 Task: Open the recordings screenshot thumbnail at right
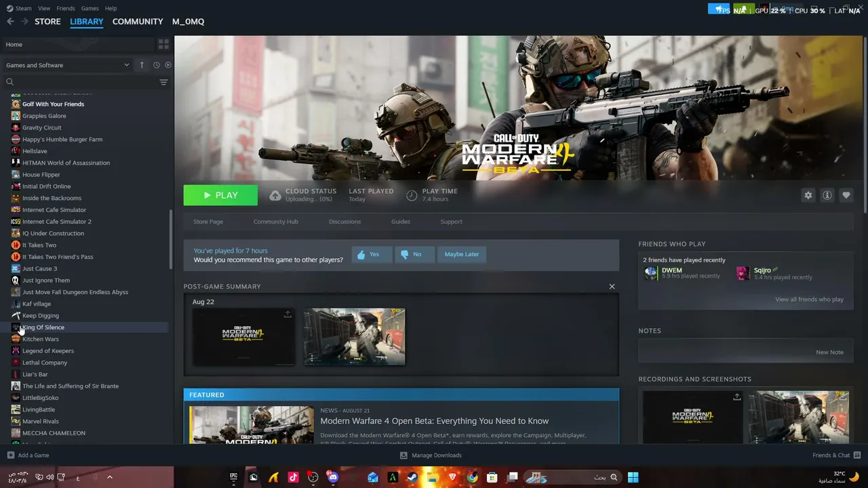coord(799,417)
